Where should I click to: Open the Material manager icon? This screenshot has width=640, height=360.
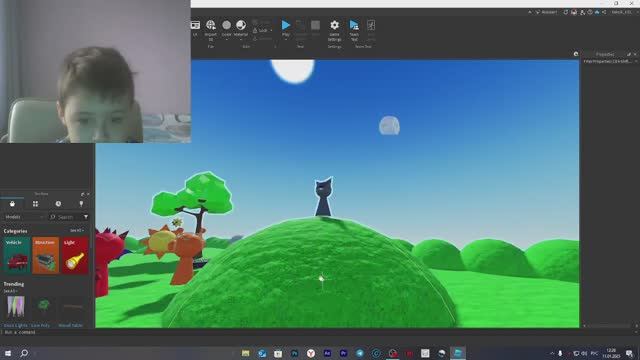(241, 25)
